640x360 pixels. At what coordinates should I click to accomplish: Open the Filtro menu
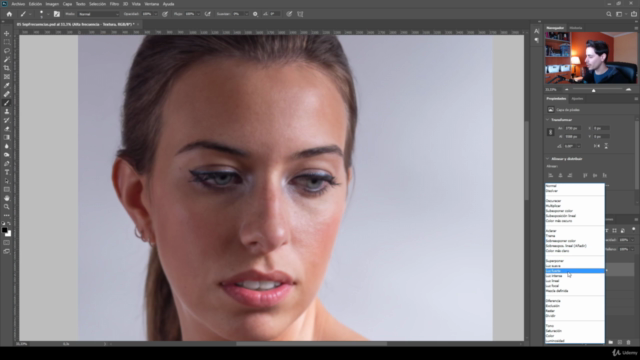(114, 4)
